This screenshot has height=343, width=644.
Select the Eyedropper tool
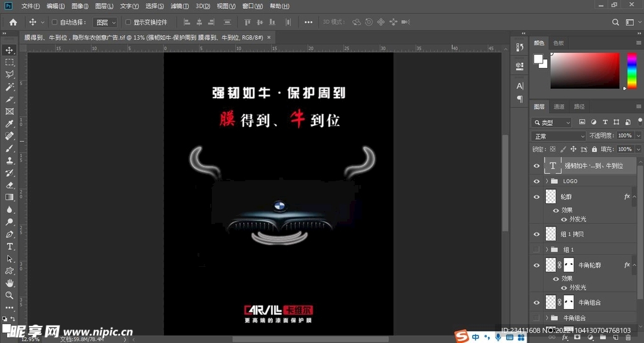(9, 123)
